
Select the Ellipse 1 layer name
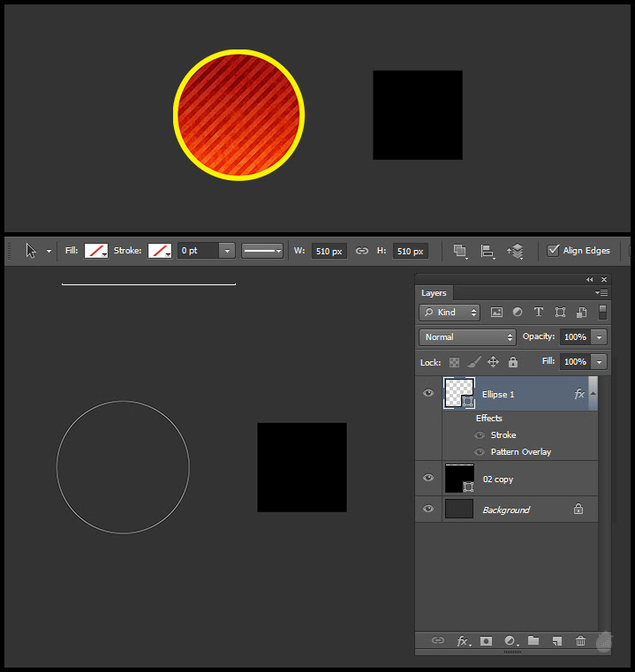point(498,395)
